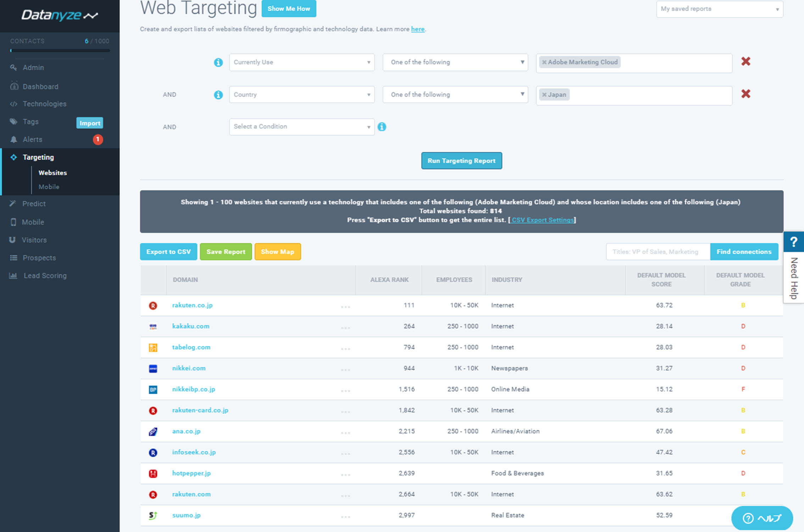
Task: Click the Datanyze logo
Action: pos(60,15)
